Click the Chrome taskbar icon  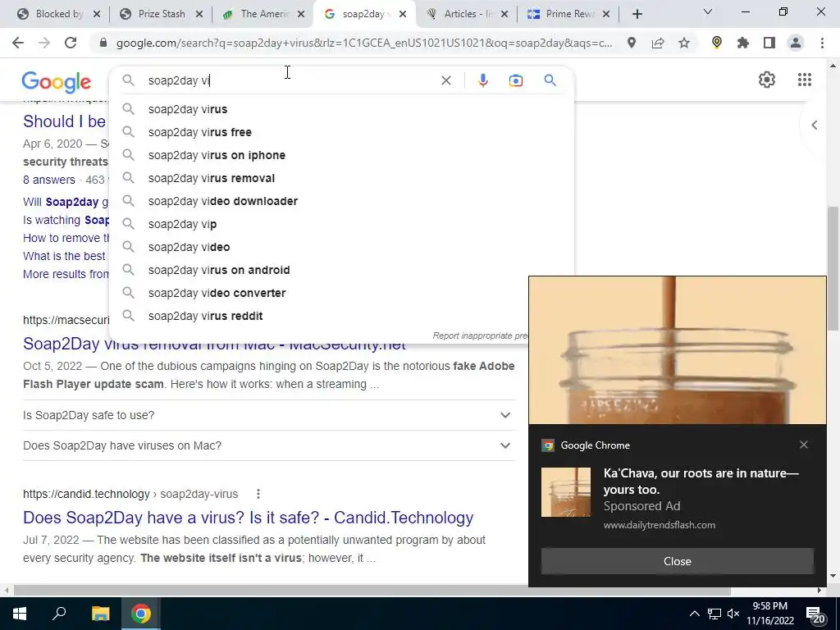pos(141,614)
